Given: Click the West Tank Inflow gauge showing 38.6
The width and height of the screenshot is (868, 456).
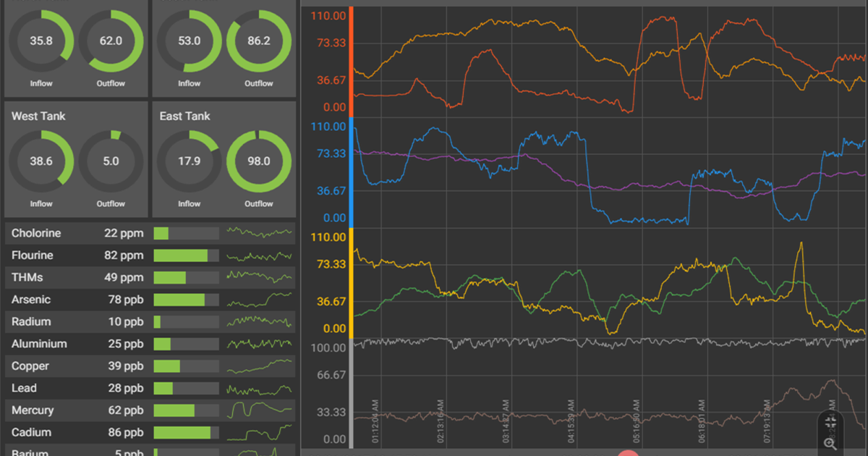Looking at the screenshot, I should [x=41, y=161].
